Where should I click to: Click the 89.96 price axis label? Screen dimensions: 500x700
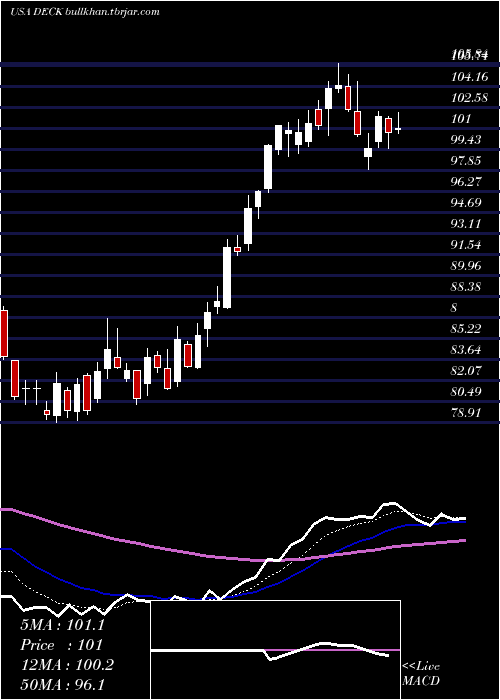[x=466, y=266]
